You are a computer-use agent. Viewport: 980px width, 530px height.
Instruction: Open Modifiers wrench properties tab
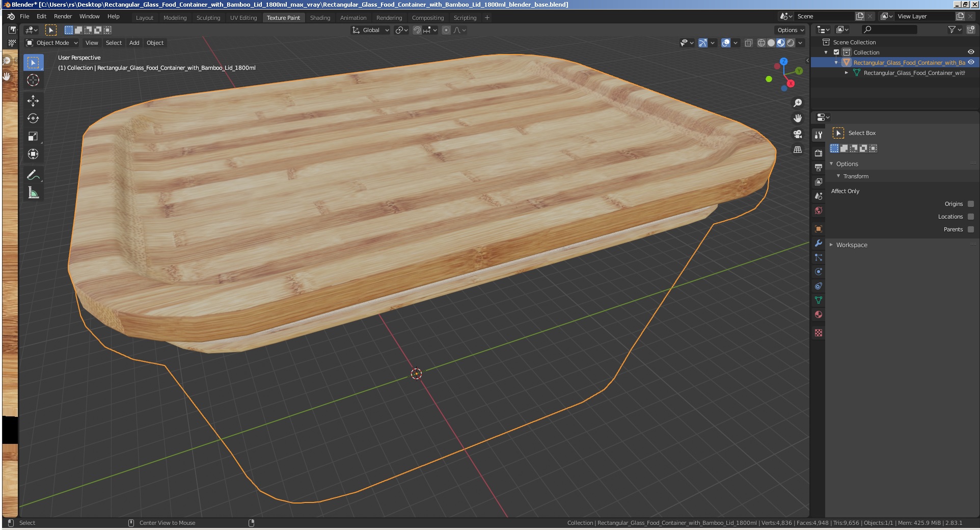(819, 243)
